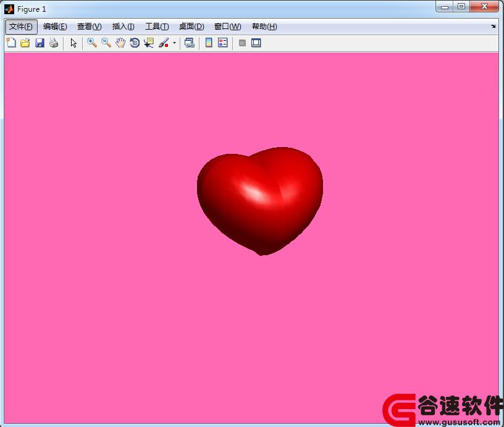
Task: Open the 查看(V) menu
Action: 90,27
